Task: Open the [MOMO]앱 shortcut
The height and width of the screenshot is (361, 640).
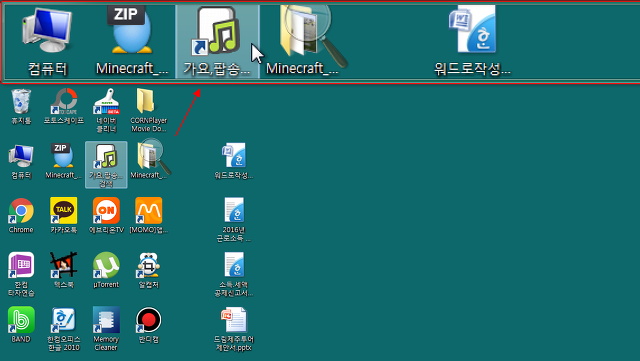Action: point(149,216)
